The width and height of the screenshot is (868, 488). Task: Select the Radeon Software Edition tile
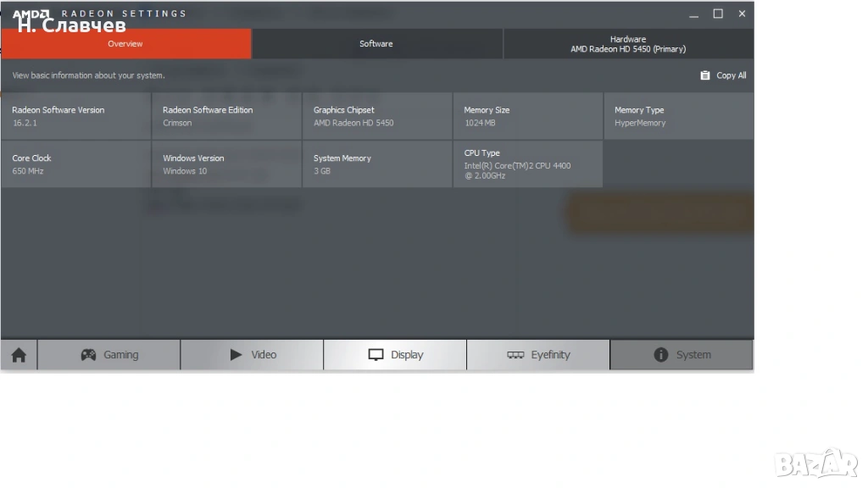coord(226,116)
